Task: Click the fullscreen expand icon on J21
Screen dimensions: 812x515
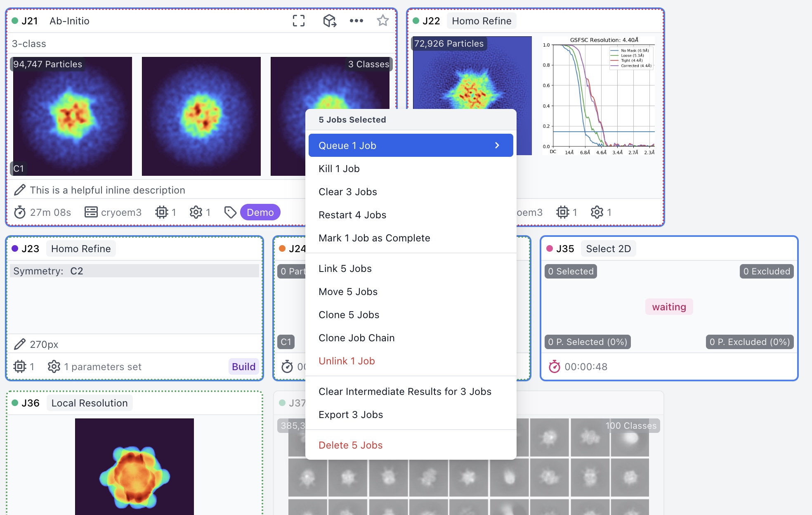Action: (299, 21)
